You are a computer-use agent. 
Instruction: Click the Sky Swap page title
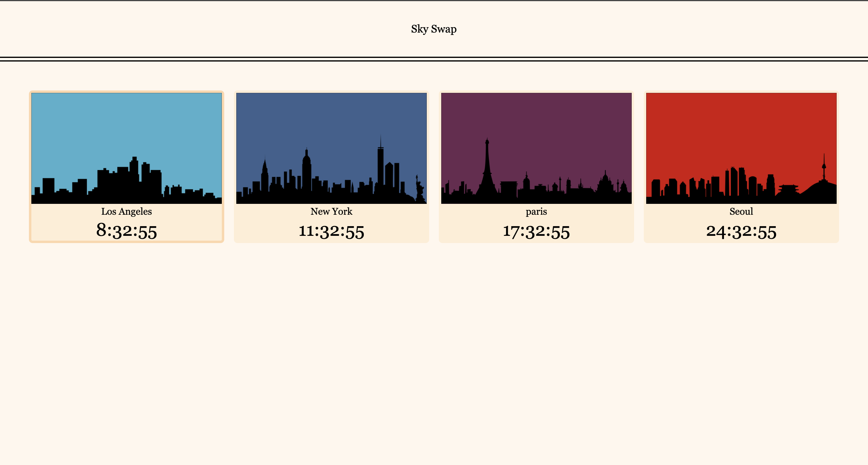click(434, 29)
